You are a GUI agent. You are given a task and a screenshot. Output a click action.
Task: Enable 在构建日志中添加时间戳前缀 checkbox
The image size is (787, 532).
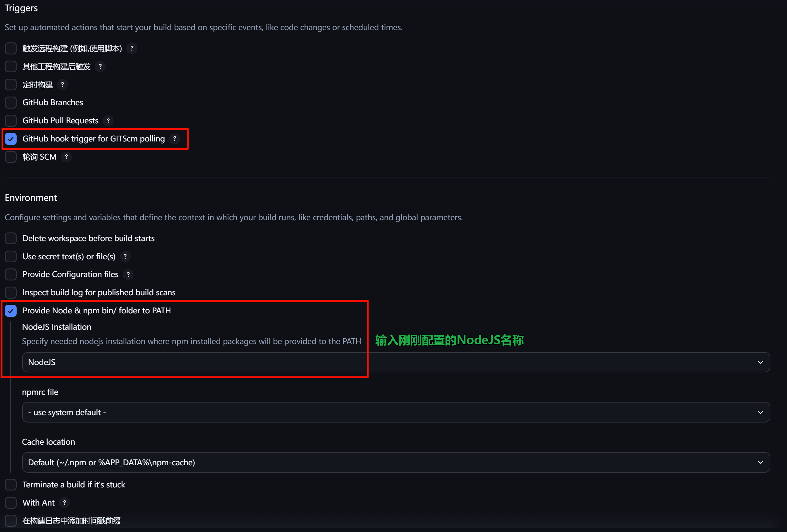[x=11, y=521]
